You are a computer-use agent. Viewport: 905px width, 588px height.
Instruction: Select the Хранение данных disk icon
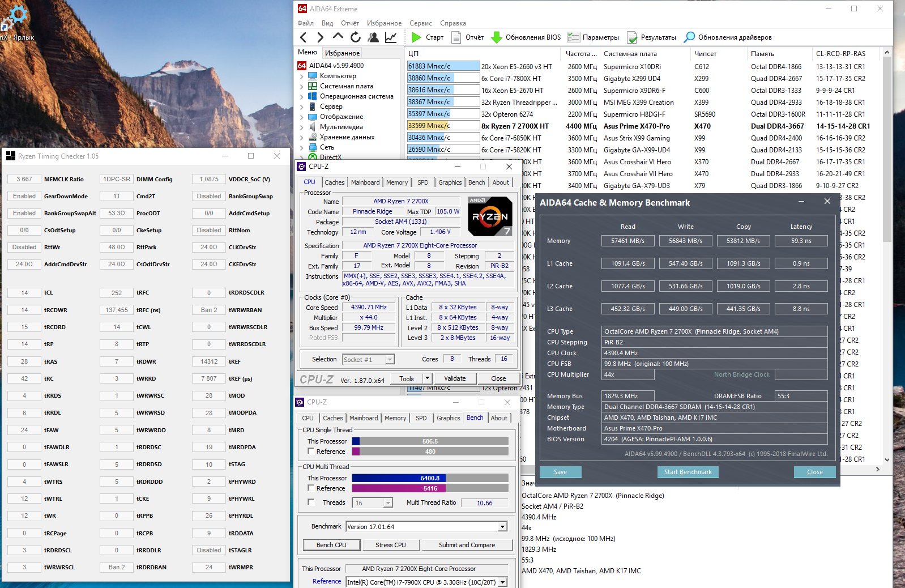[313, 137]
